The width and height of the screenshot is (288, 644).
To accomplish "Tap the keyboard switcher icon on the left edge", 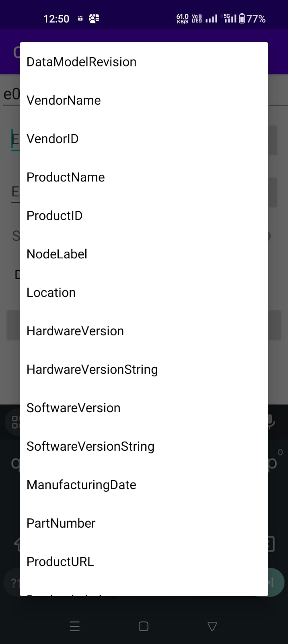I will tap(14, 422).
